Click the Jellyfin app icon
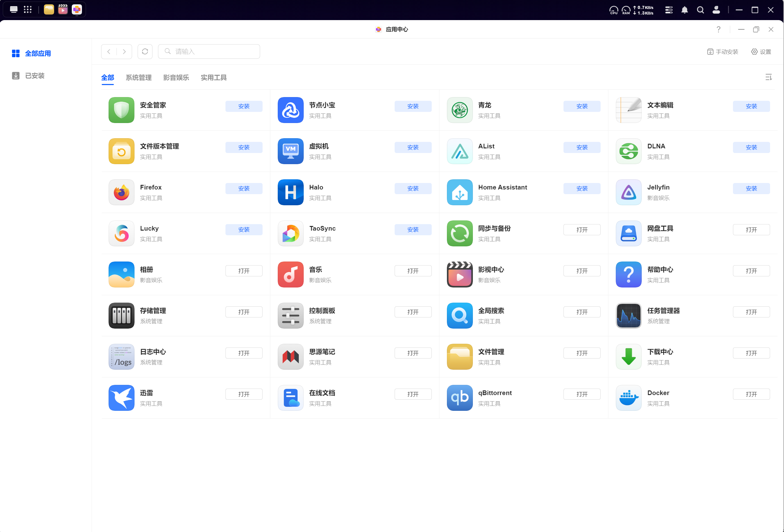Image resolution: width=784 pixels, height=532 pixels. 628,192
